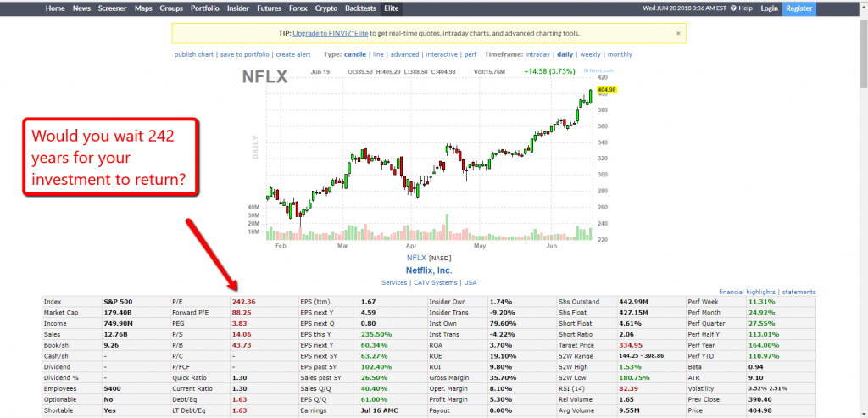Close the upgrade tip banner
This screenshot has width=868, height=418.
click(x=678, y=33)
